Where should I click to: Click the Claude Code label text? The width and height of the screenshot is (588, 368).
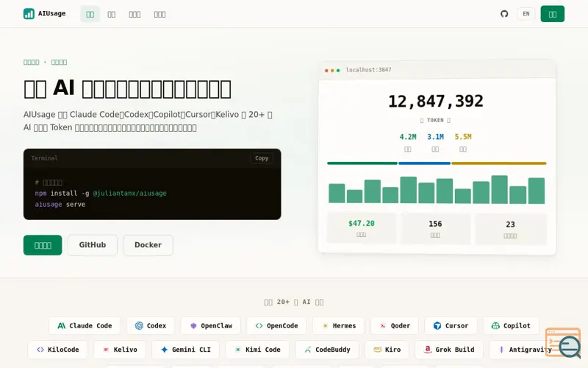[90, 326]
